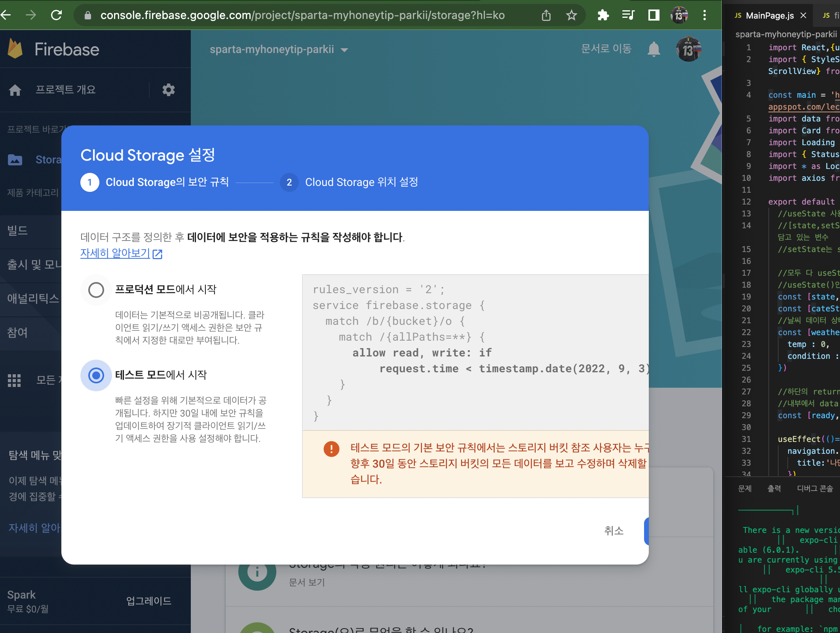Open Firebase account avatar
Image resolution: width=840 pixels, height=633 pixels.
[688, 49]
